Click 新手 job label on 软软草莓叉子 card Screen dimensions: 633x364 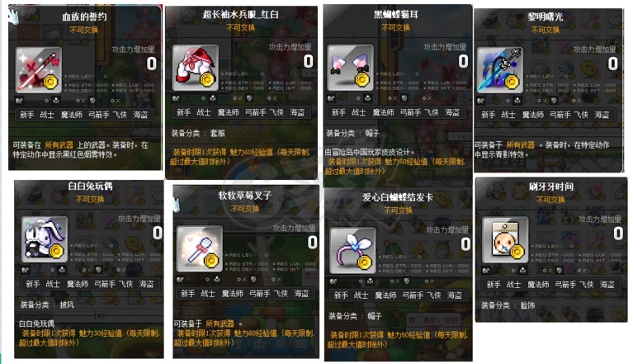click(187, 293)
